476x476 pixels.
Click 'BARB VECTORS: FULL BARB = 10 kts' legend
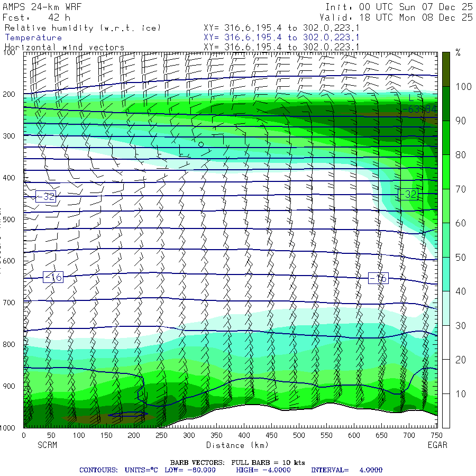tap(237, 463)
